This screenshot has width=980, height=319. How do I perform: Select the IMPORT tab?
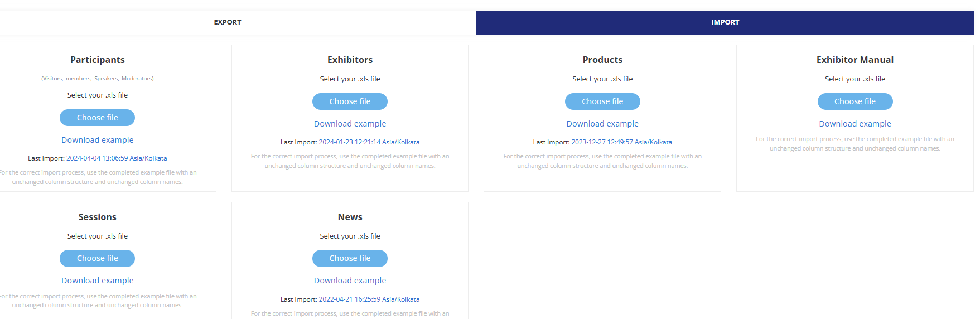click(x=725, y=22)
